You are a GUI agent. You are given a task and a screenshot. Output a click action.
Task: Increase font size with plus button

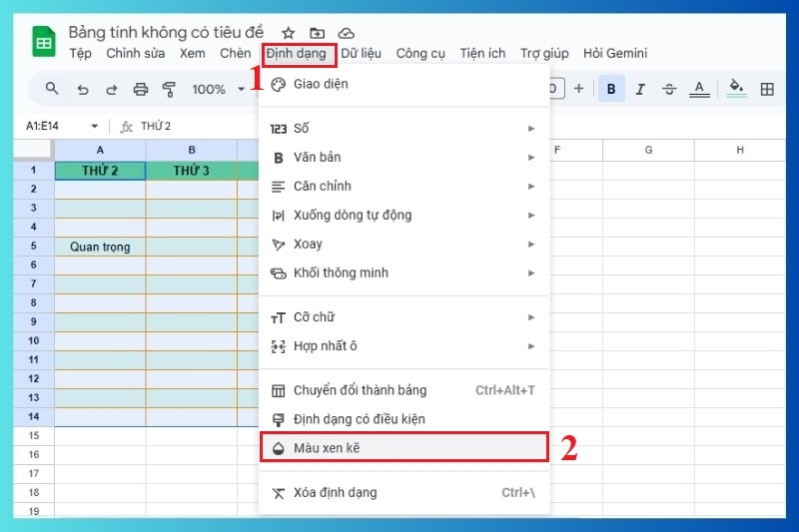tap(579, 89)
